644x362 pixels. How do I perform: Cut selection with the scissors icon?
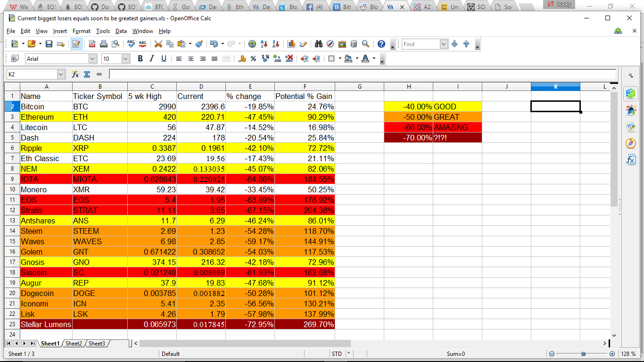coord(158,44)
